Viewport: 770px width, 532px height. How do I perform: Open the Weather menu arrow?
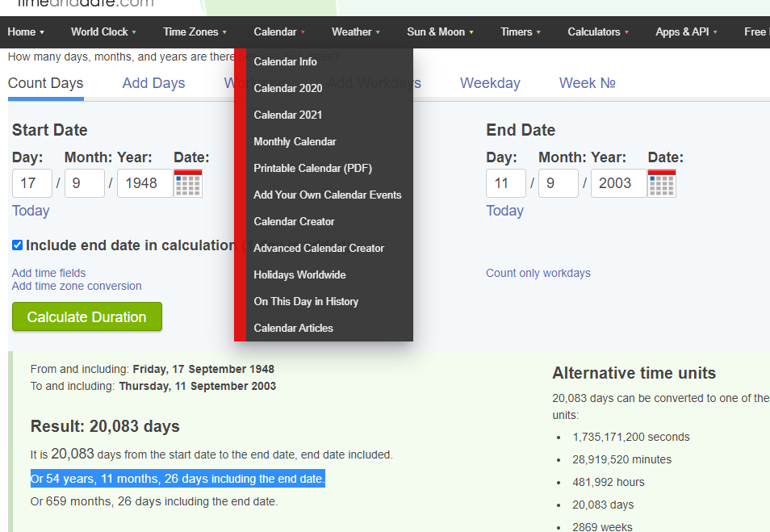378,32
